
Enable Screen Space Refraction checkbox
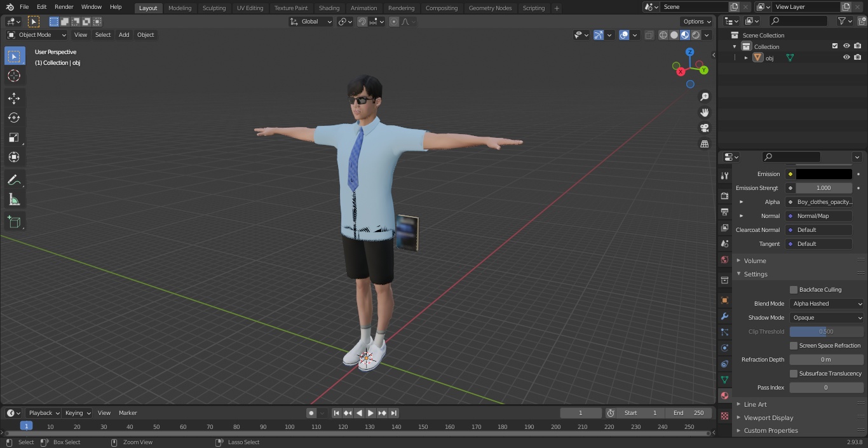click(794, 346)
